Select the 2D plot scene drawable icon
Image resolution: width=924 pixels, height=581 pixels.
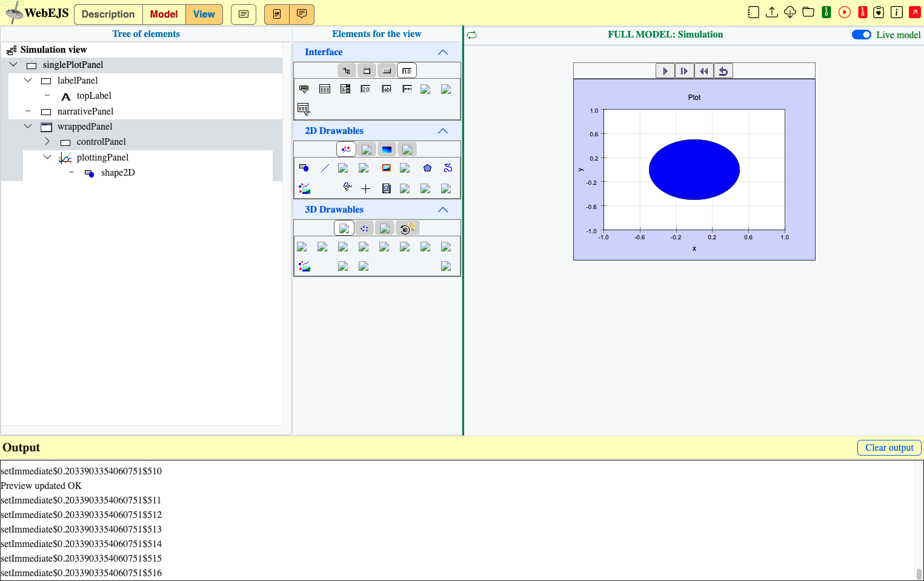[x=304, y=188]
